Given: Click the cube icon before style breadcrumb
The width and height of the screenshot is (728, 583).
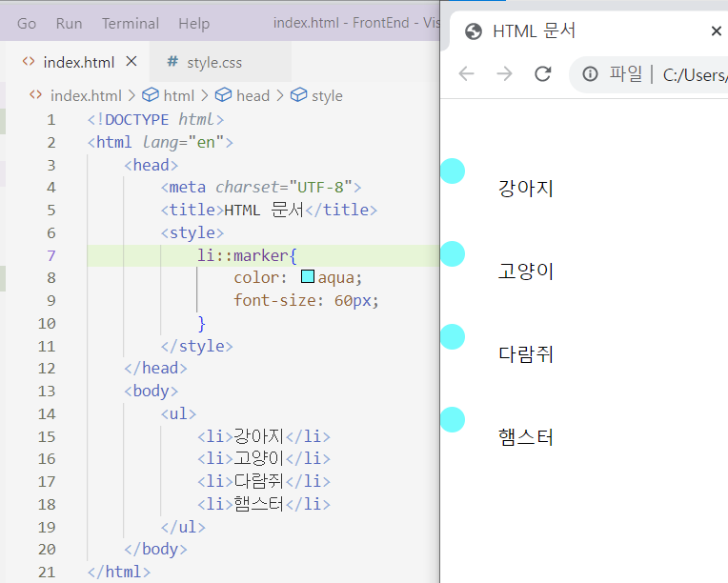Looking at the screenshot, I should [x=298, y=94].
